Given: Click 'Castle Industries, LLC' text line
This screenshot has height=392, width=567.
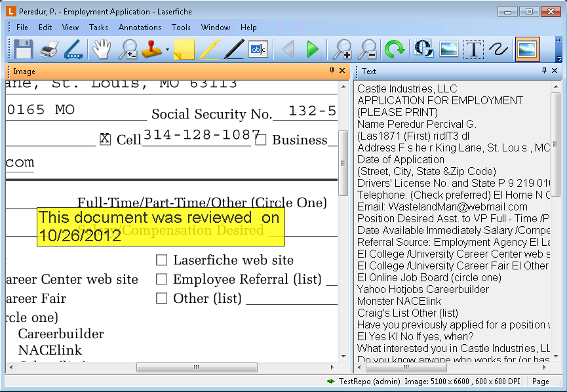Looking at the screenshot, I should pos(407,88).
